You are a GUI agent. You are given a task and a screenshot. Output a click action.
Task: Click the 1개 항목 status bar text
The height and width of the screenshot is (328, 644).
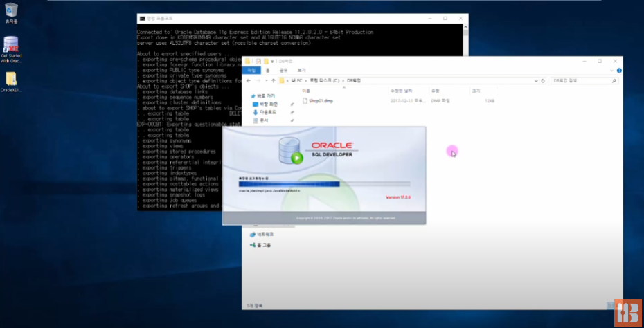click(x=255, y=305)
